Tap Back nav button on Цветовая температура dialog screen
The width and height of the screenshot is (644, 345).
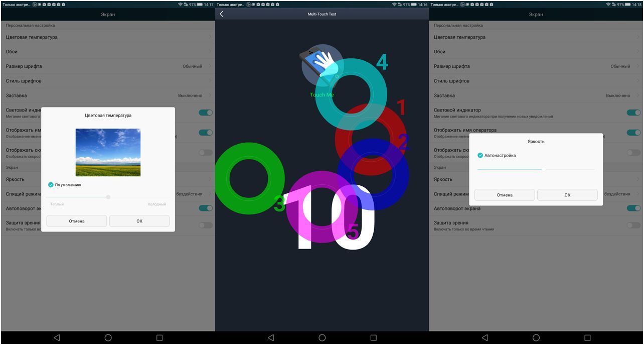57,338
